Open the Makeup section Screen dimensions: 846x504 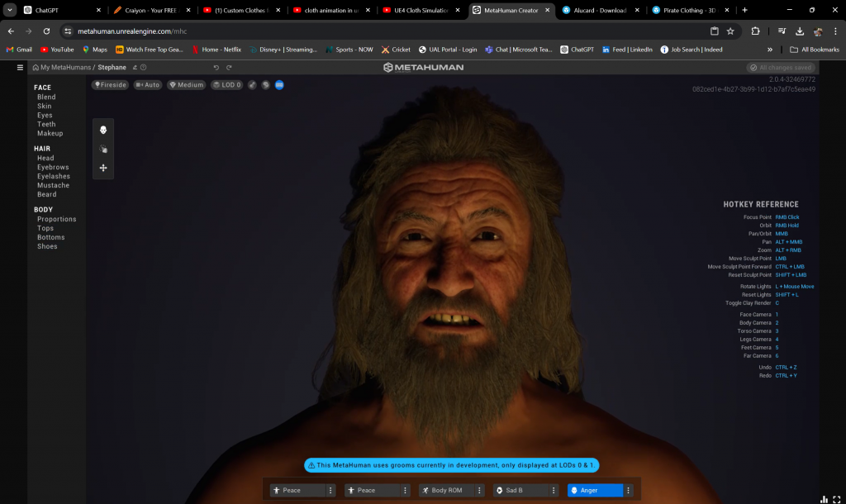pos(50,133)
